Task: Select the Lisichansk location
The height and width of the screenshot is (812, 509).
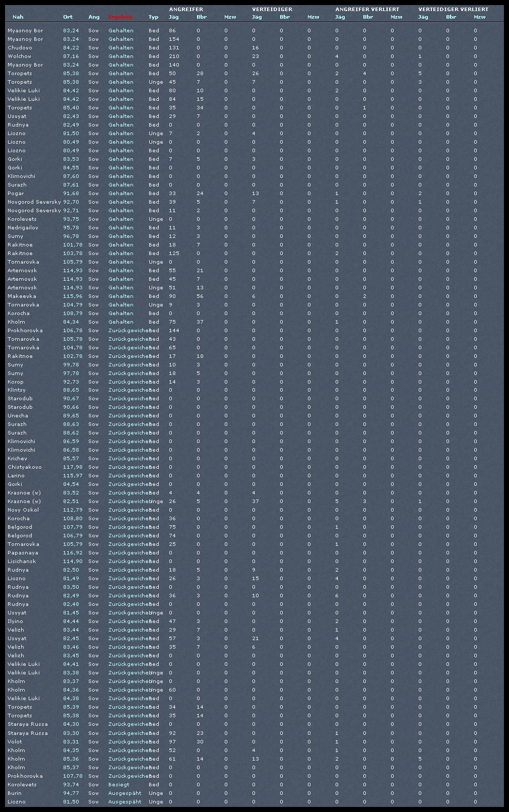Action: click(23, 561)
